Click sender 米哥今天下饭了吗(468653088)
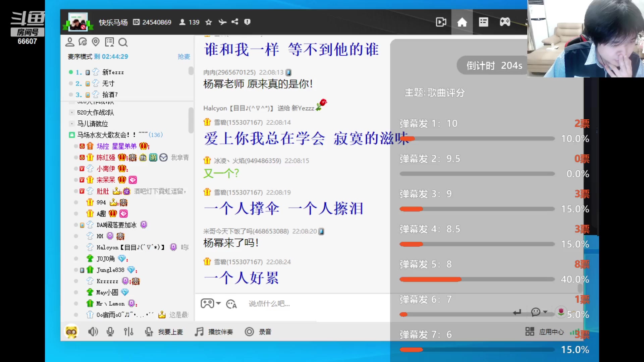Image resolution: width=644 pixels, height=362 pixels. pyautogui.click(x=246, y=231)
